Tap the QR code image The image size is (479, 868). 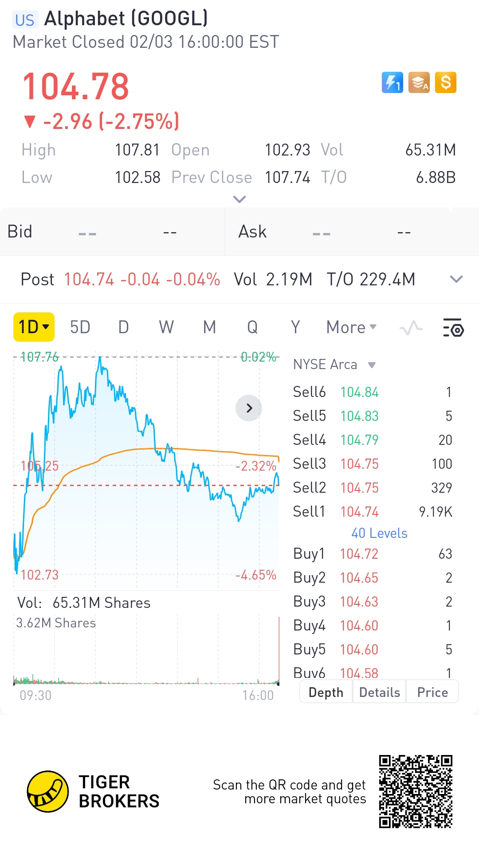coord(416,791)
